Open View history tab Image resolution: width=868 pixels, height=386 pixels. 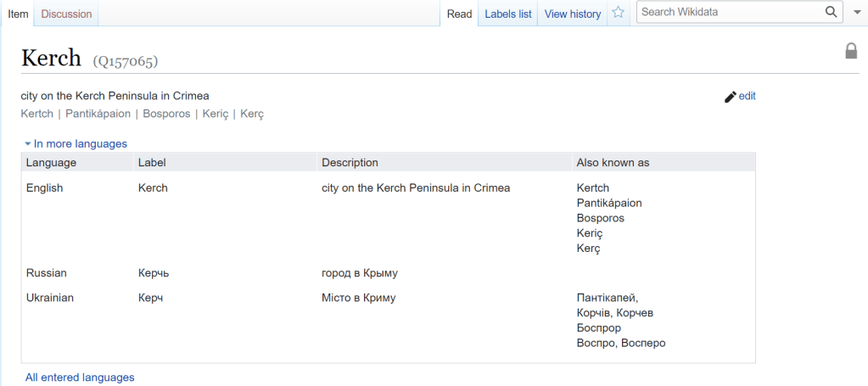click(x=572, y=14)
